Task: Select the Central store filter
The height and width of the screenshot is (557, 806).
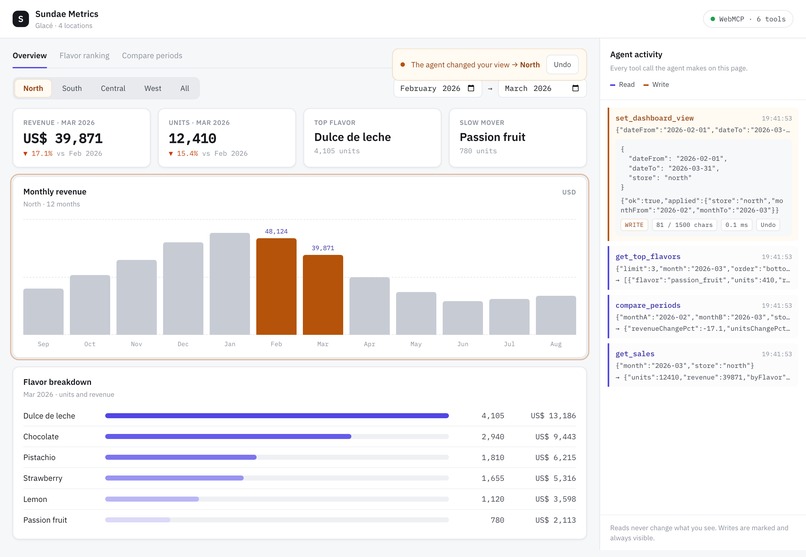Action: [113, 88]
